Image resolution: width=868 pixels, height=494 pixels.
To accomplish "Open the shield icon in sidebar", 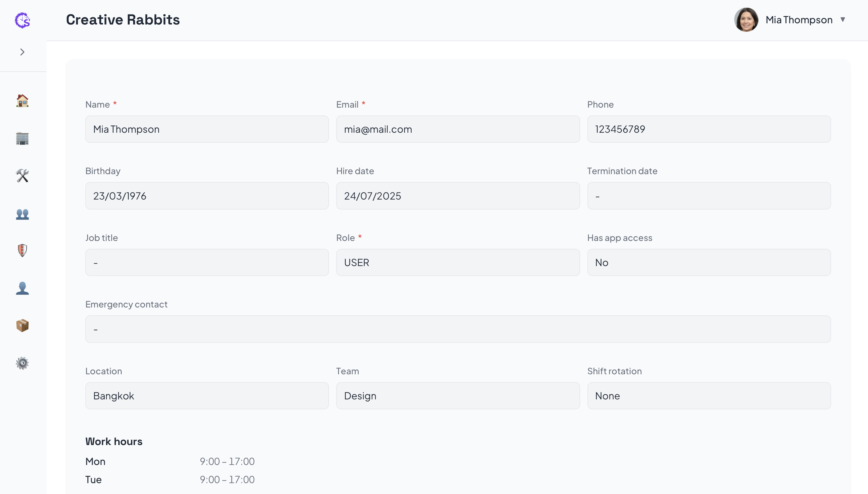I will tap(22, 251).
